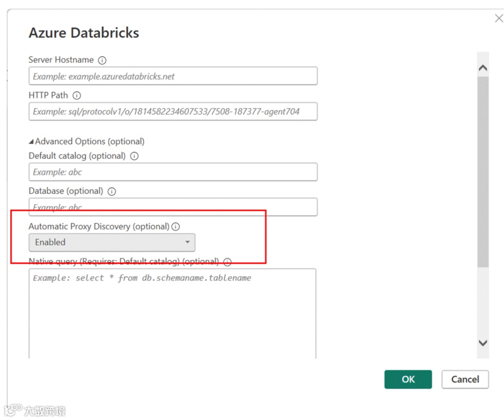Click the Native query info icon
Viewport: 504px width, 420px height.
pyautogui.click(x=228, y=262)
